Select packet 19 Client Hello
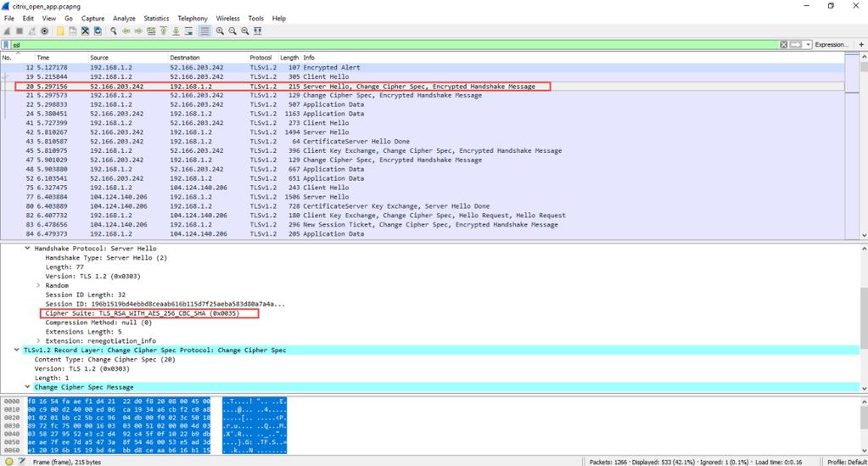The image size is (868, 466). 423,77
